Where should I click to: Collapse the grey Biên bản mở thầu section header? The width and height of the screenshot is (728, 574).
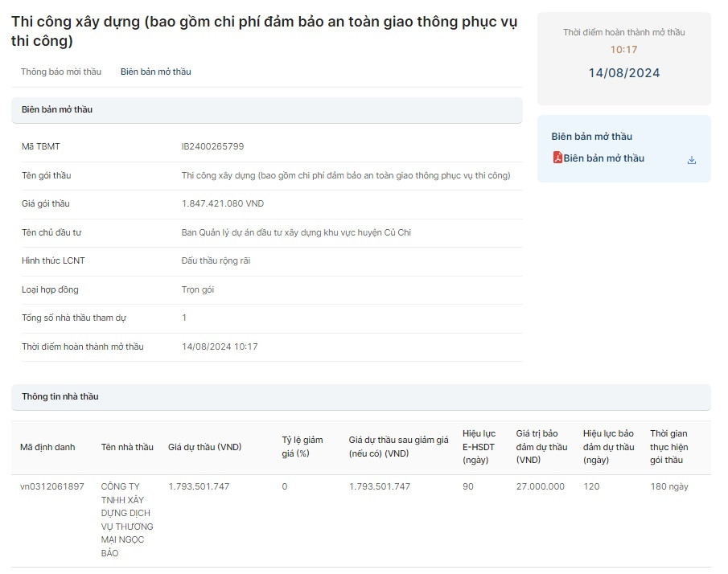(266, 109)
